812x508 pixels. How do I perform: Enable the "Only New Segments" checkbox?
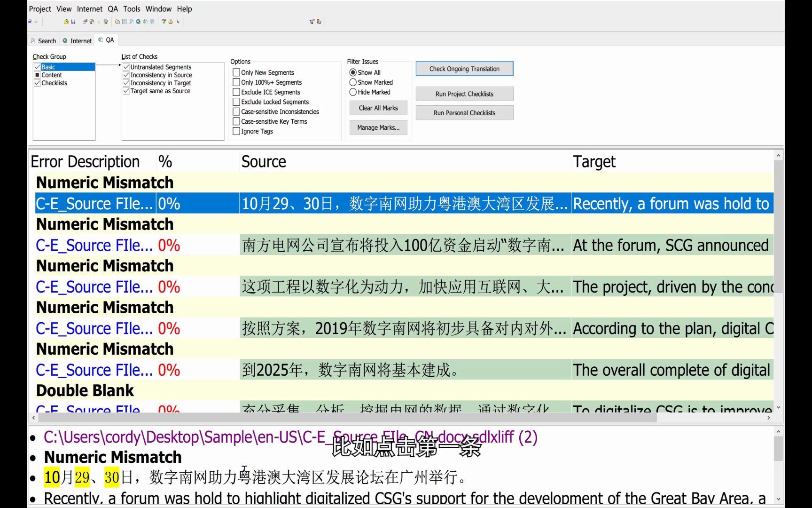[x=237, y=72]
